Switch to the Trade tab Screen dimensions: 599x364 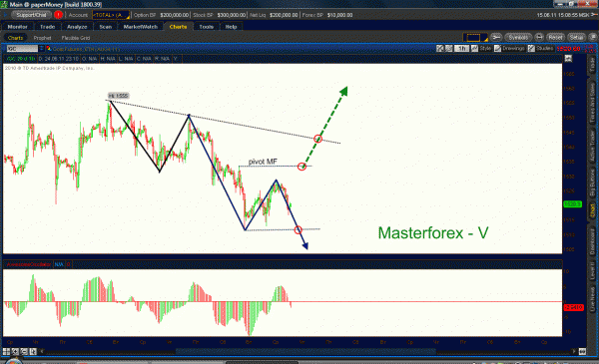47,27
